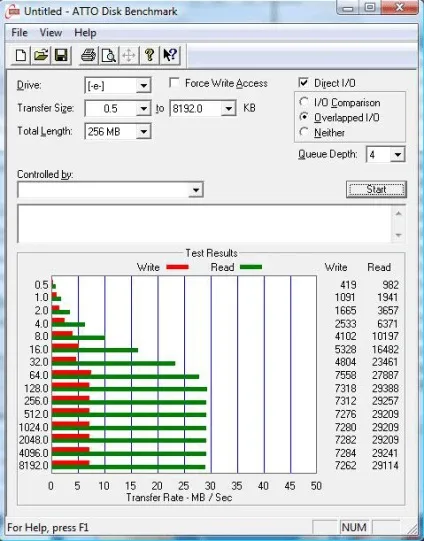Click the Open folder toolbar icon
Viewport: 424px width, 541px height.
pyautogui.click(x=41, y=55)
